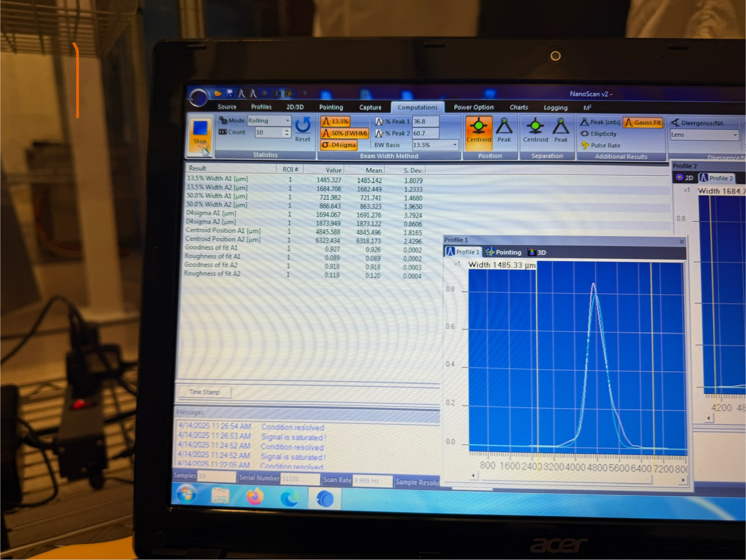Decrement the Count stepper down arrow
This screenshot has width=746, height=560.
(287, 135)
